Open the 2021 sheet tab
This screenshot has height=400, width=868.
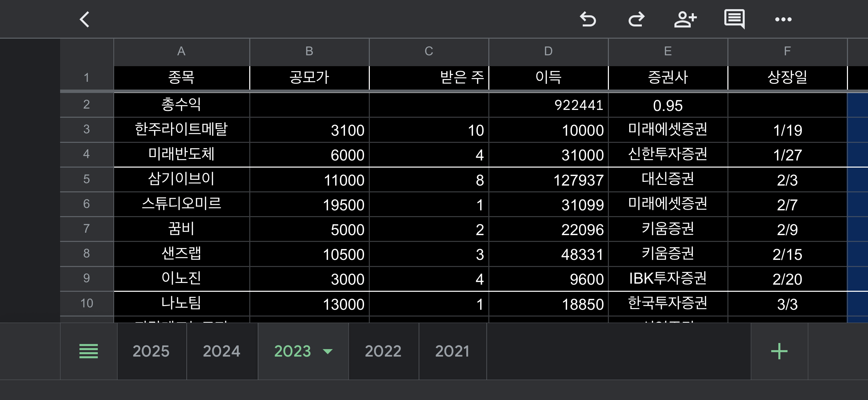[x=452, y=351]
